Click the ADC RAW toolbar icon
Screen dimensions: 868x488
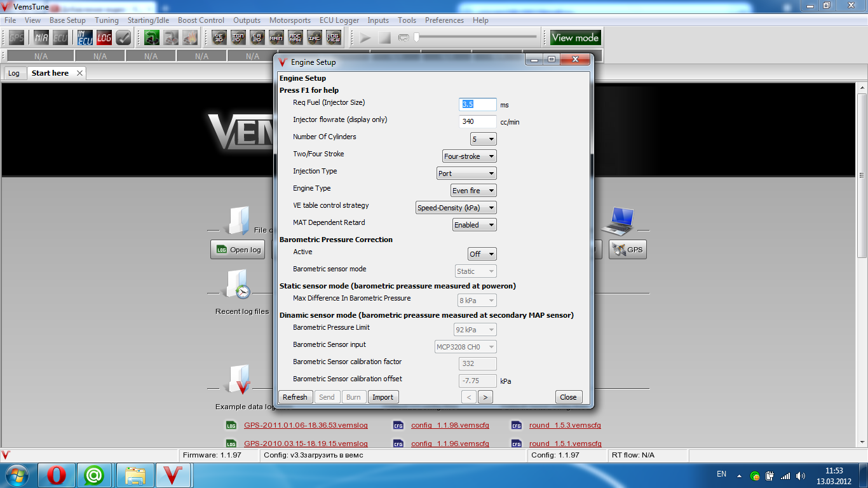(295, 38)
